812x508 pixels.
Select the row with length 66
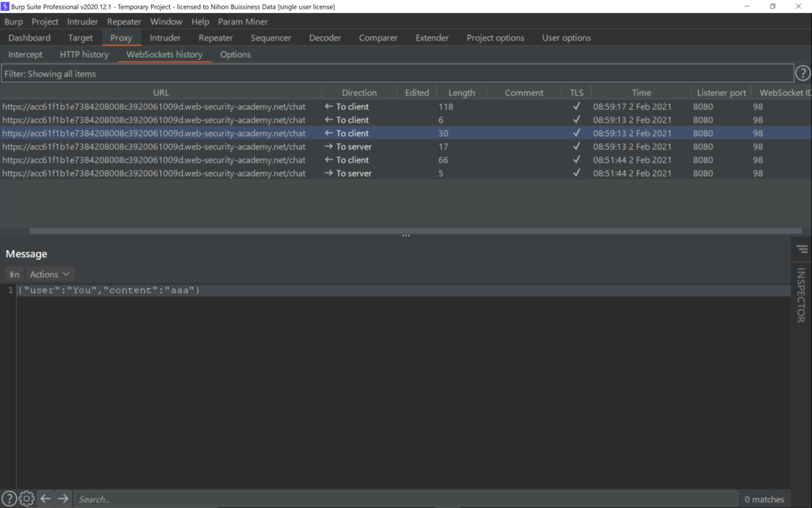(406, 160)
